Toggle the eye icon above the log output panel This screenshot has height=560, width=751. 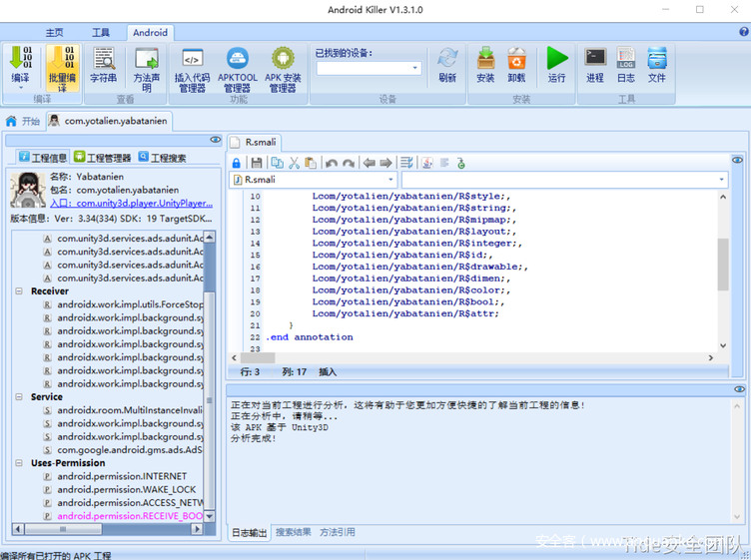point(738,389)
